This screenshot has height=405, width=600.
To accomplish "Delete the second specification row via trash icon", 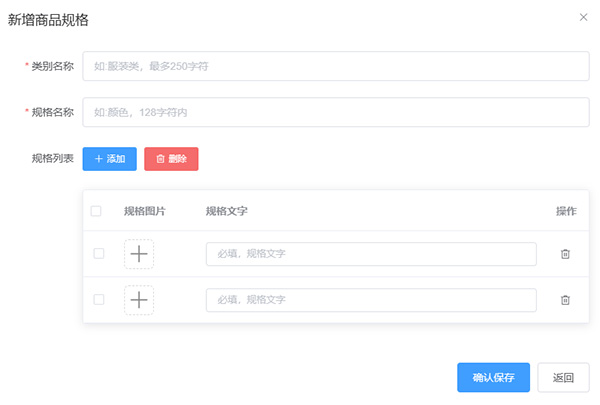I will (x=565, y=300).
